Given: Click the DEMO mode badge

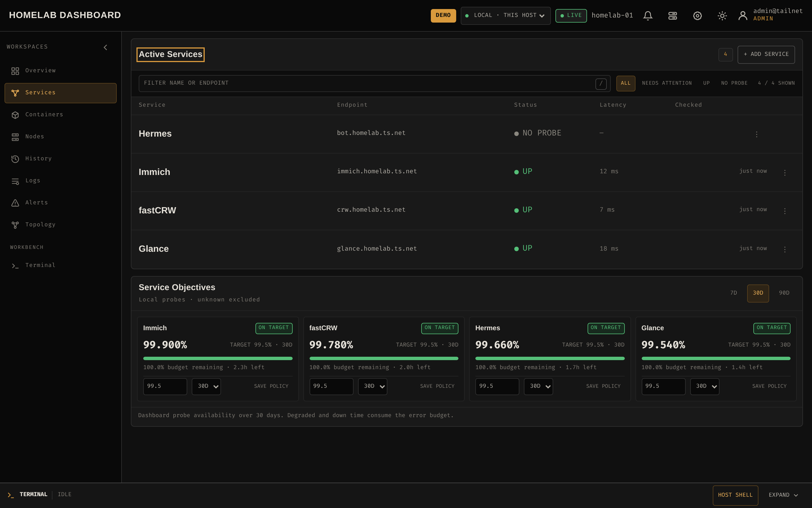Looking at the screenshot, I should 443,16.
